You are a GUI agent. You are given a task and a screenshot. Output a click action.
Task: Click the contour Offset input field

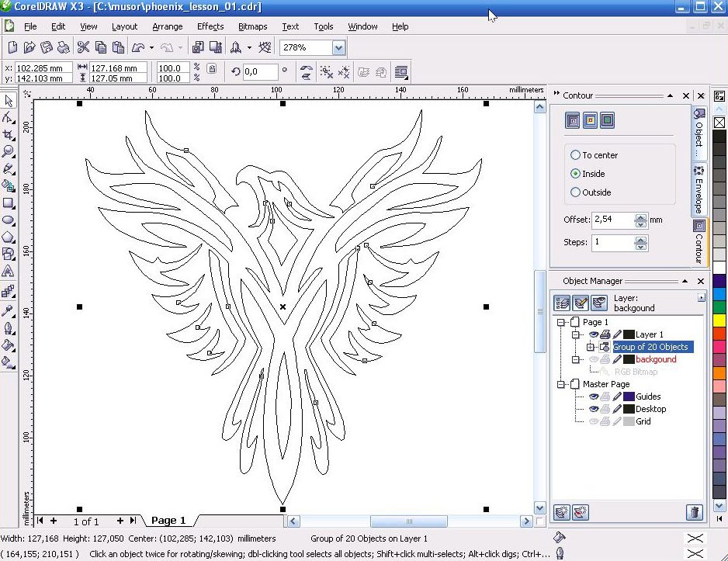coord(612,220)
